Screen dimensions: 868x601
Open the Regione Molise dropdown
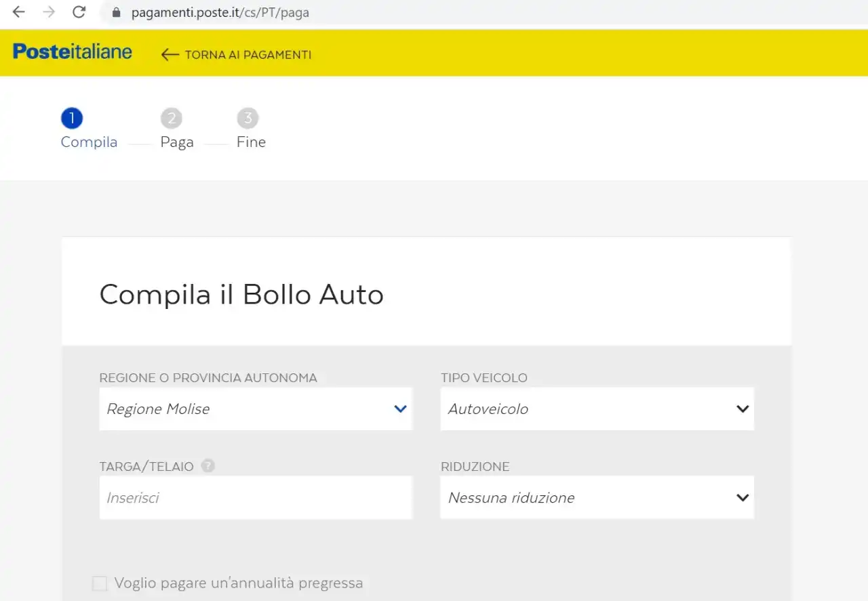(256, 409)
